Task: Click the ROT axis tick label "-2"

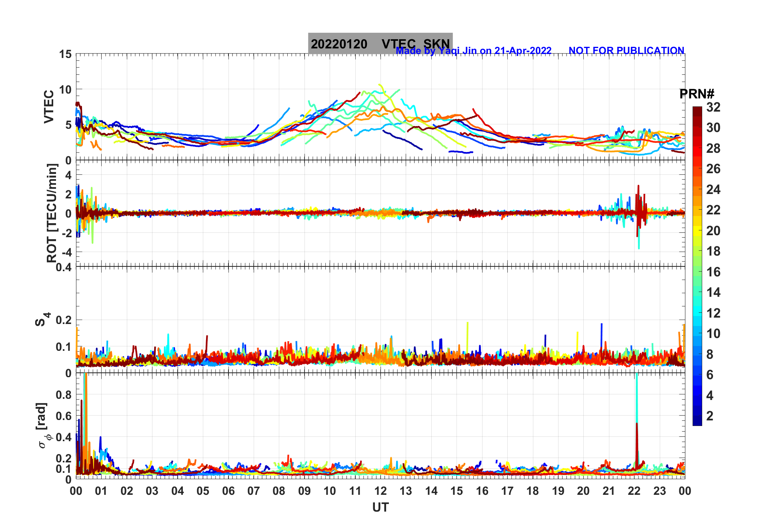Action: point(66,233)
